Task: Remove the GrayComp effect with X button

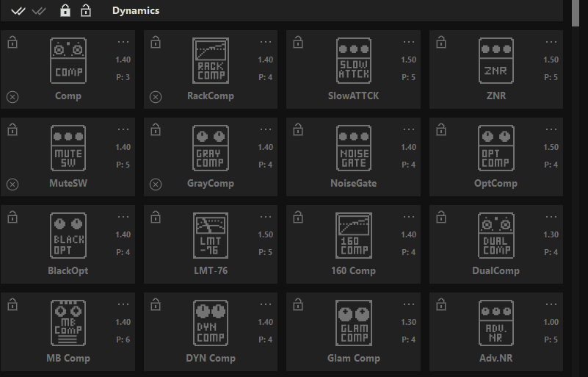Action: point(155,184)
